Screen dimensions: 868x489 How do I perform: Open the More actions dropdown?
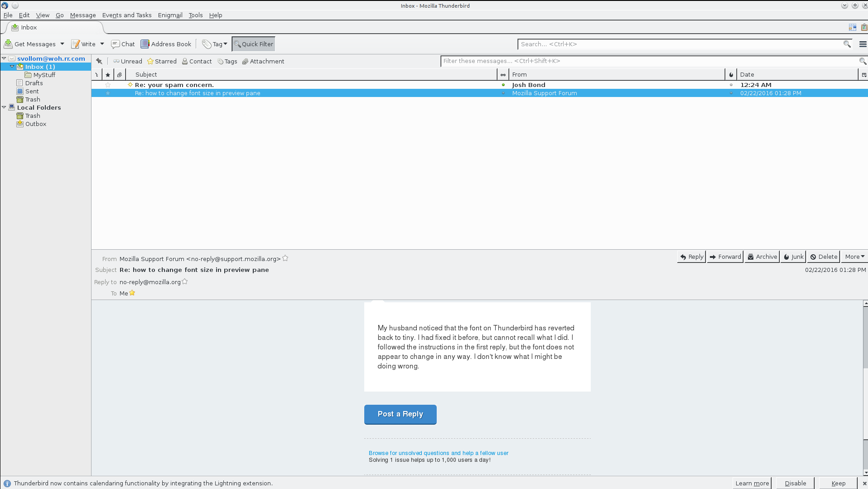pos(854,257)
